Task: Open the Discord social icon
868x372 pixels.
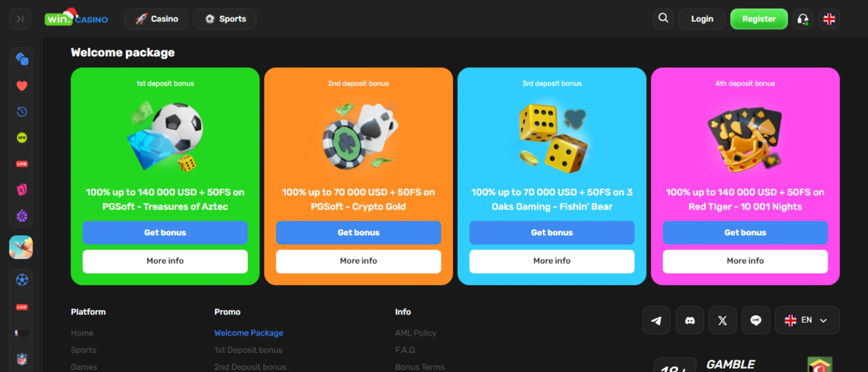Action: (690, 320)
